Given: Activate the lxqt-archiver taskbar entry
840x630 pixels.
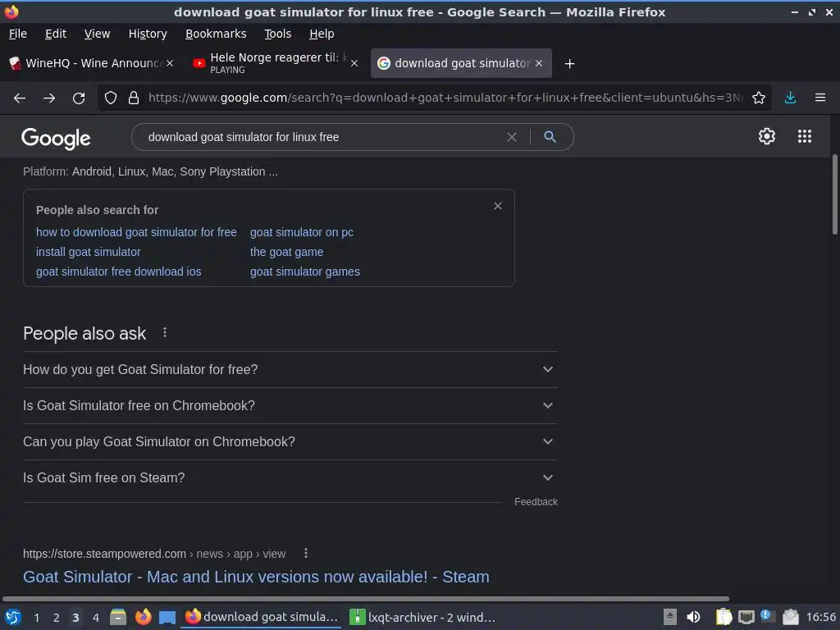Looking at the screenshot, I should 423,617.
